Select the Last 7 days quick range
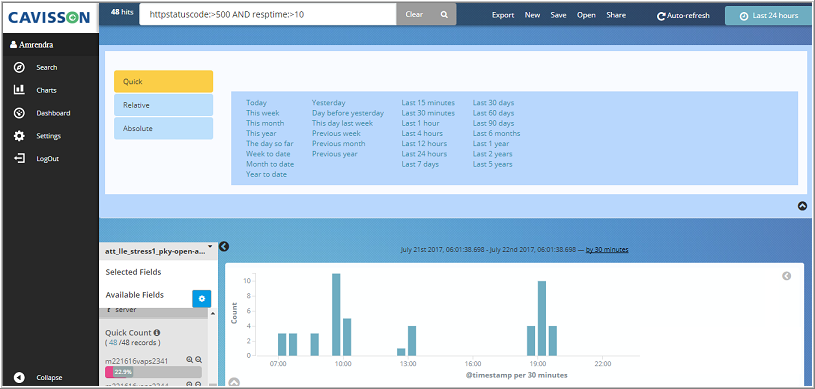The width and height of the screenshot is (815, 389). [420, 164]
